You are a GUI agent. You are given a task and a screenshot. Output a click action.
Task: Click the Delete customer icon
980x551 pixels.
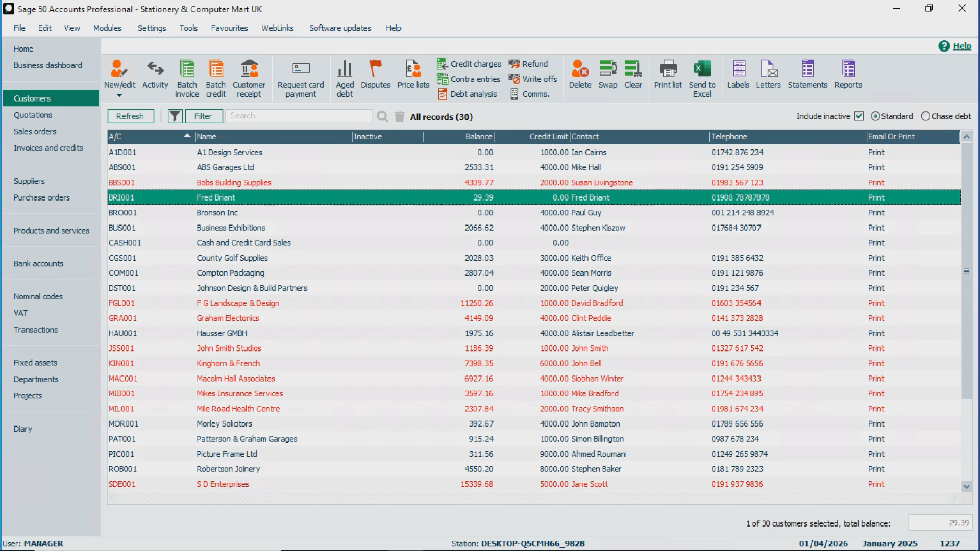coord(580,74)
